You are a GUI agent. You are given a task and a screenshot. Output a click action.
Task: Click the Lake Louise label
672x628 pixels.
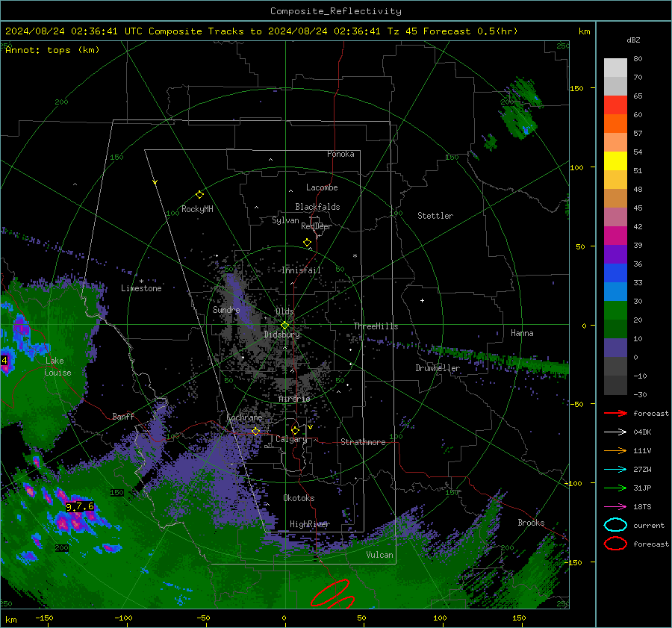(58, 367)
